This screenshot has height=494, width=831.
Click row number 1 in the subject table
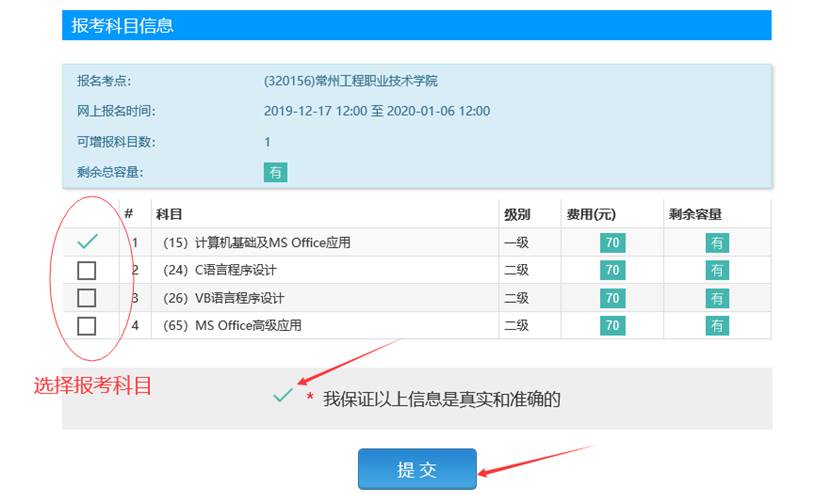(x=135, y=243)
